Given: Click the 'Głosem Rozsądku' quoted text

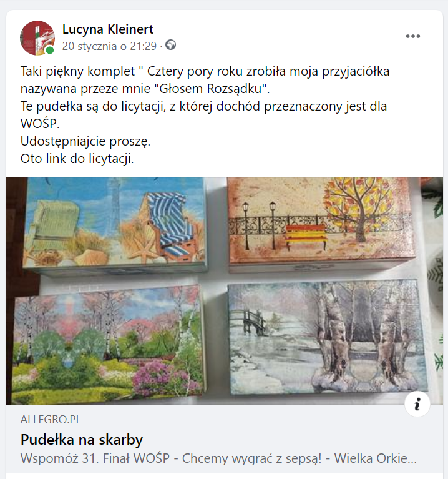Looking at the screenshot, I should (x=210, y=89).
